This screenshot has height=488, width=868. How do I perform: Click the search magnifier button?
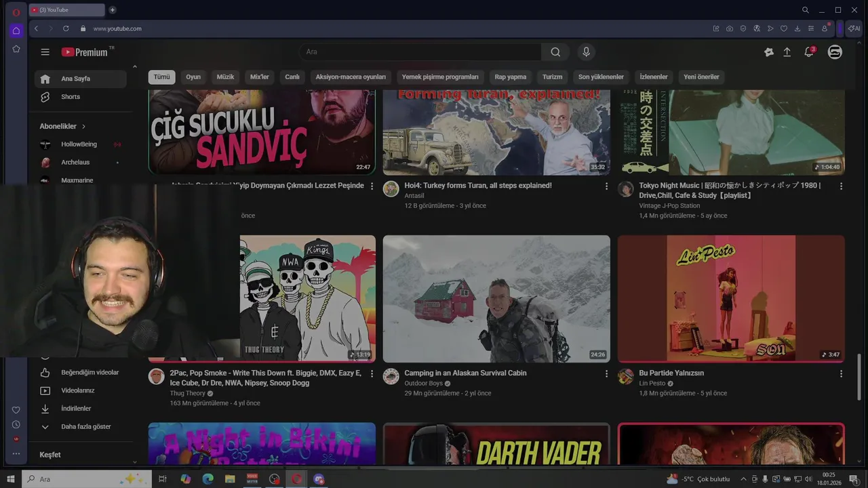tap(555, 52)
